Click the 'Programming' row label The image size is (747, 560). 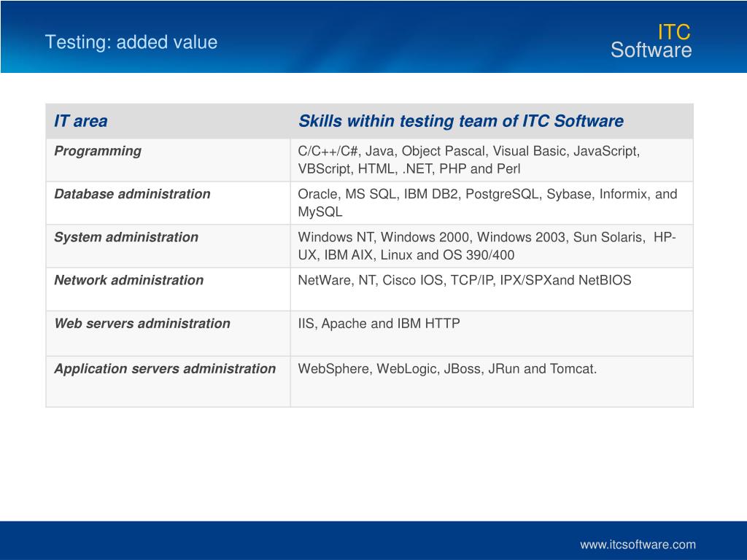98,151
